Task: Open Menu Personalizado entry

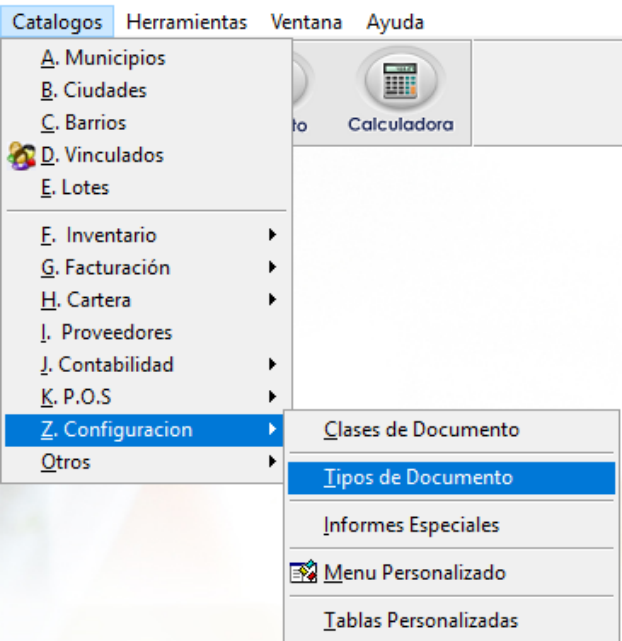Action: click(451, 572)
